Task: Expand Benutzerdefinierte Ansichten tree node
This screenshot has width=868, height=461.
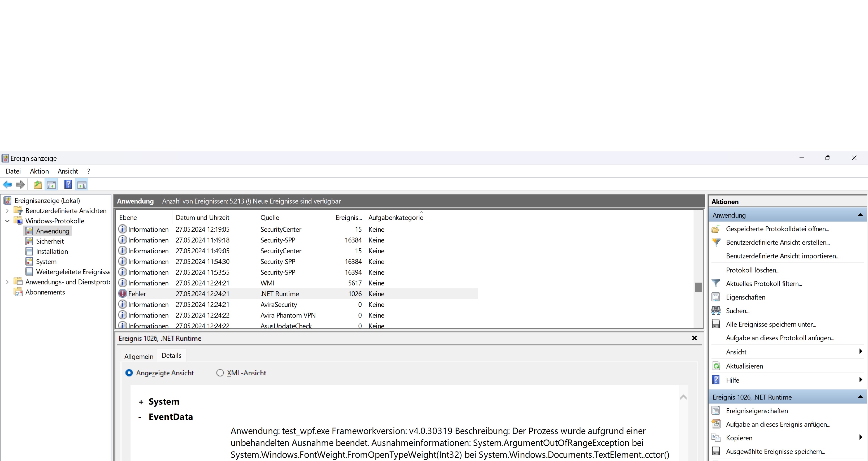Action: (7, 211)
